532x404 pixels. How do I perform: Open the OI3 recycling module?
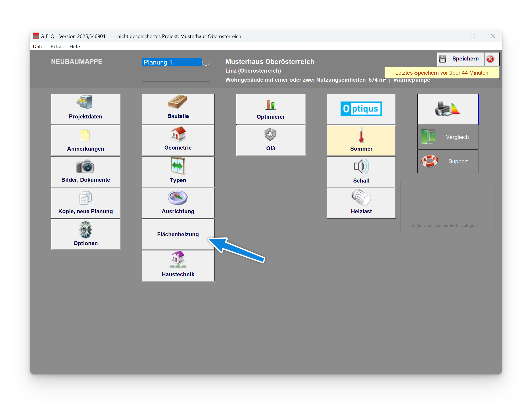271,140
